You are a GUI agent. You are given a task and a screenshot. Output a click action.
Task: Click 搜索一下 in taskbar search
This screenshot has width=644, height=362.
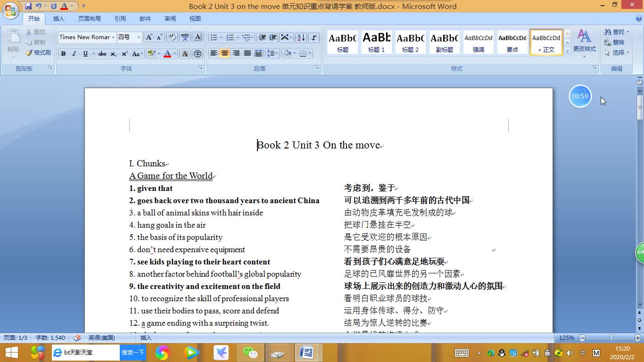[x=133, y=353]
